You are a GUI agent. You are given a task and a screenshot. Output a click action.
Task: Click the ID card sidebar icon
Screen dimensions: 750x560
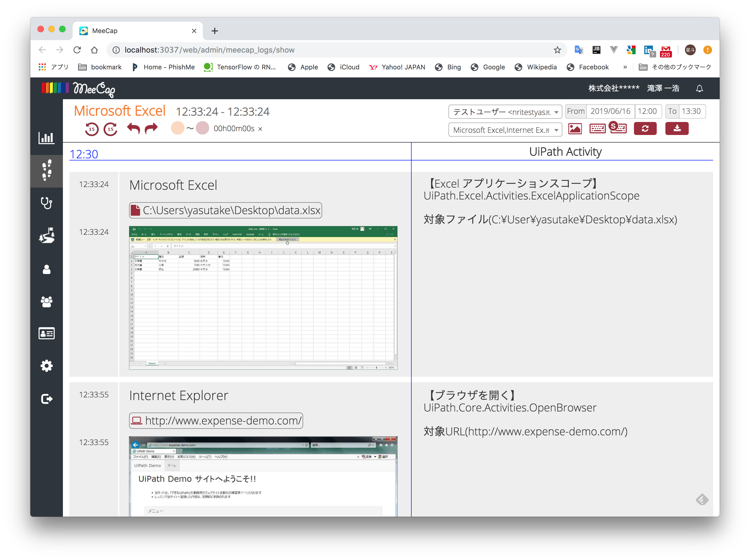click(46, 333)
